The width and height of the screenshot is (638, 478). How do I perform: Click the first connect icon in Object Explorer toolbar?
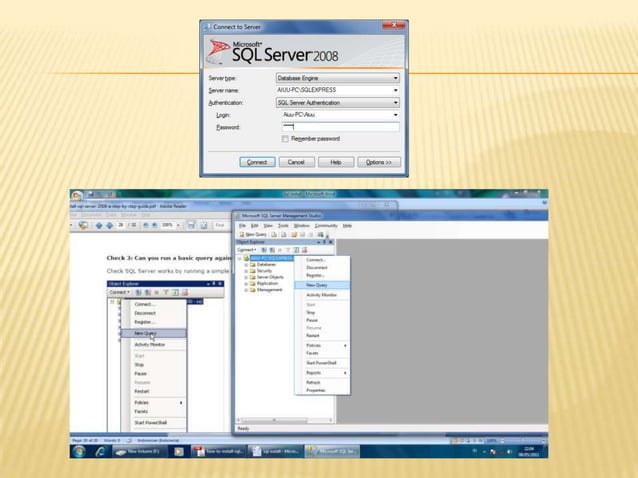tap(264, 250)
